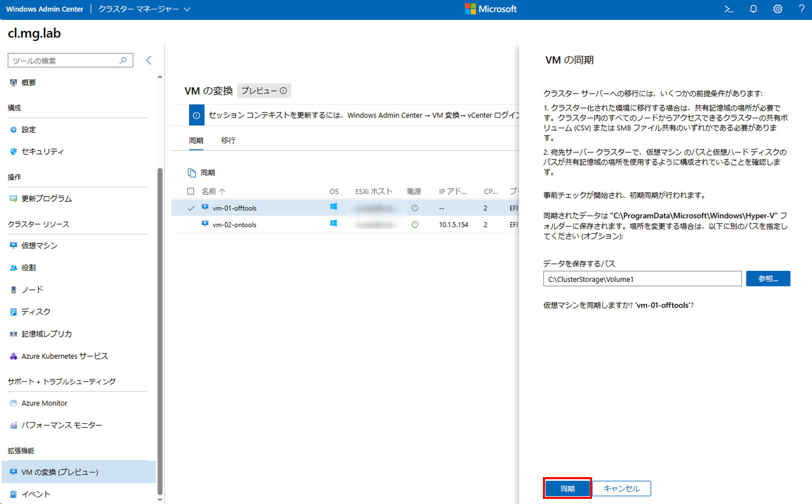This screenshot has width=812, height=504.
Task: Open 仮想マシン in sidebar
Action: (x=39, y=246)
